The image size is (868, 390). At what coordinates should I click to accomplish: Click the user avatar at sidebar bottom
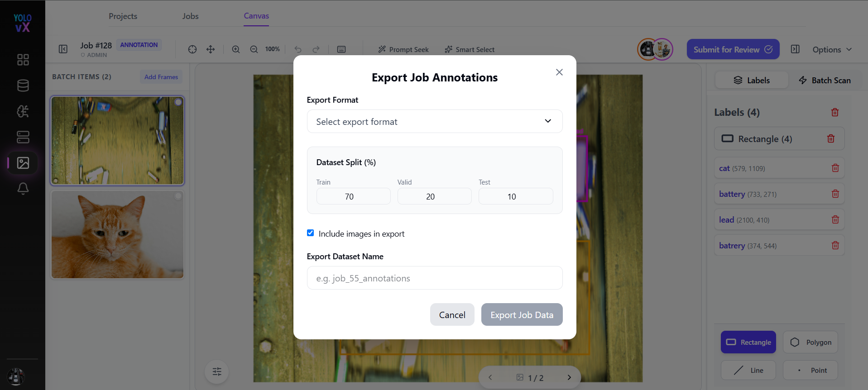pos(16,376)
